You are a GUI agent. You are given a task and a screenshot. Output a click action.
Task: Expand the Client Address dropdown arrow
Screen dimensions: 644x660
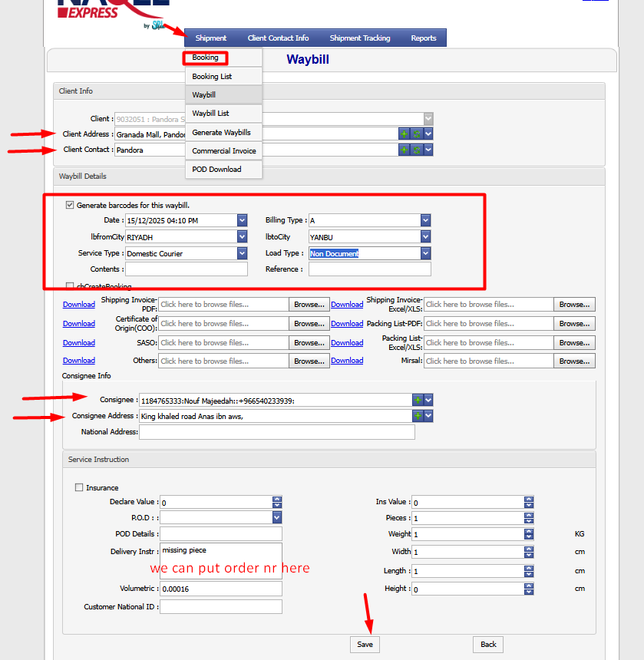coord(428,134)
